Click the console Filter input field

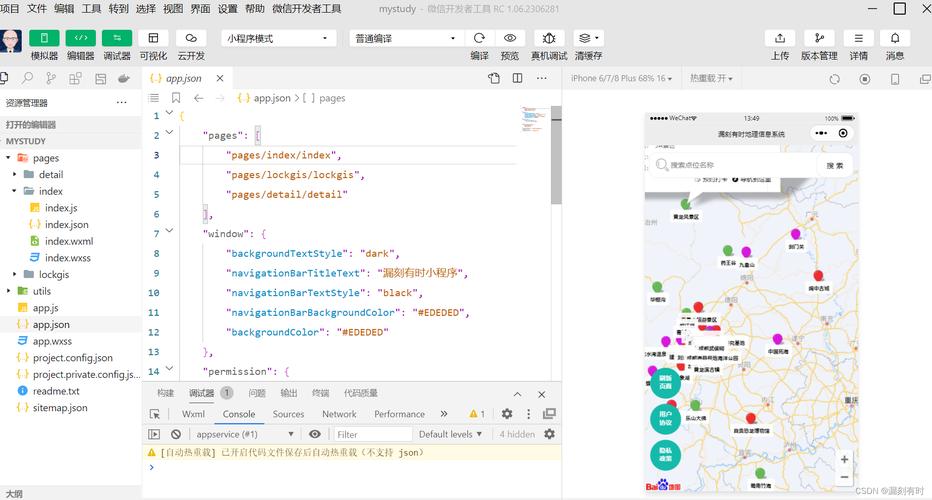tap(373, 434)
